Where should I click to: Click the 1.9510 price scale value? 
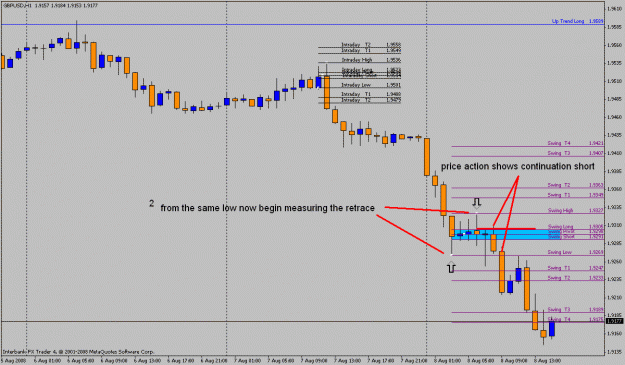[x=614, y=81]
